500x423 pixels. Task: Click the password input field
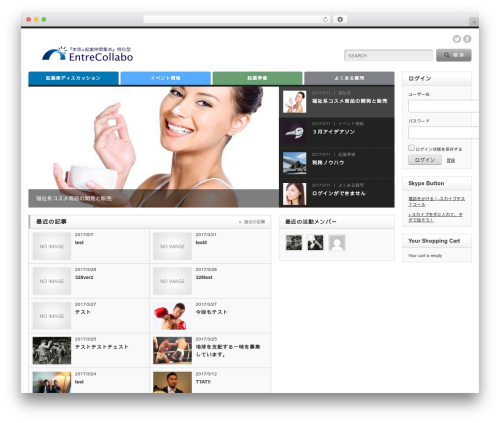(x=443, y=132)
